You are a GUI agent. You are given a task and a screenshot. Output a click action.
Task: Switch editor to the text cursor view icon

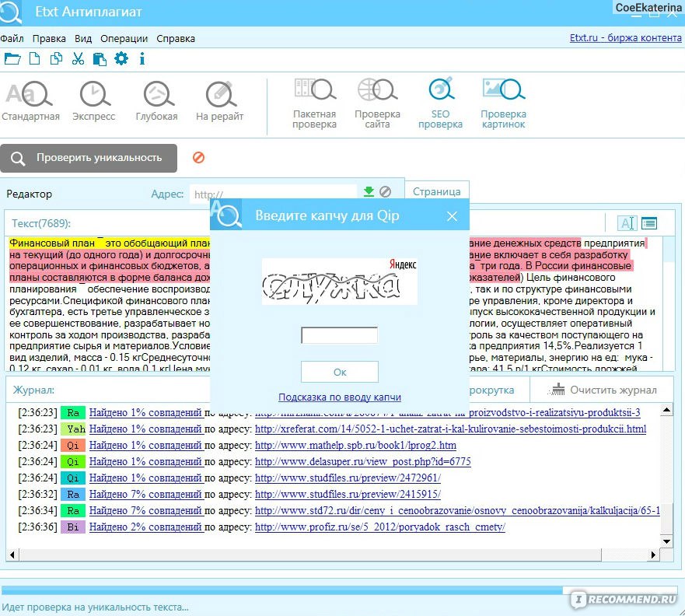click(627, 223)
